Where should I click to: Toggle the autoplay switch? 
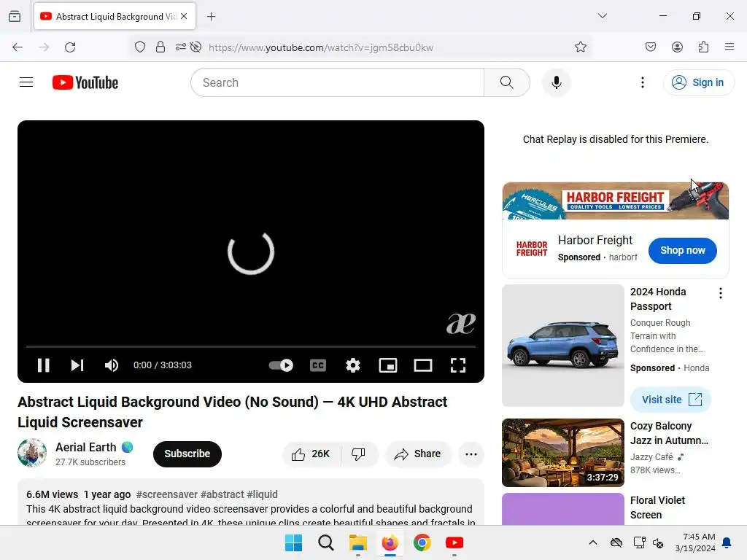[281, 365]
